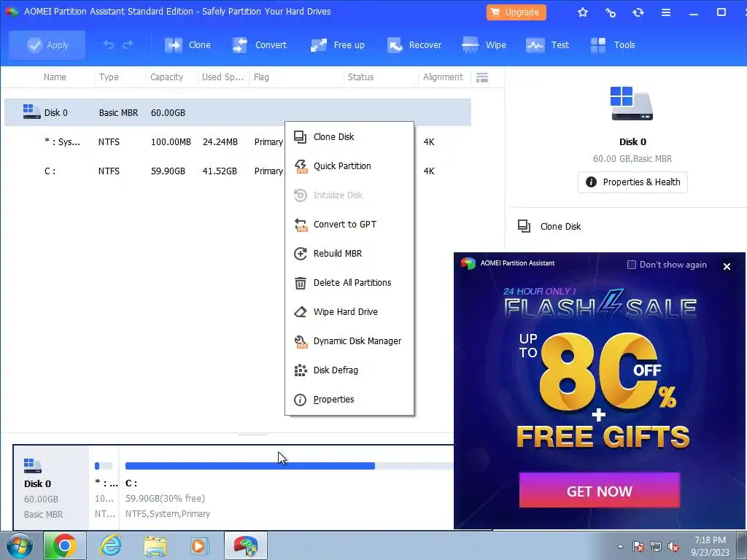The width and height of the screenshot is (747, 560).
Task: Choose Wipe Hard Drive menu entry
Action: (349, 312)
